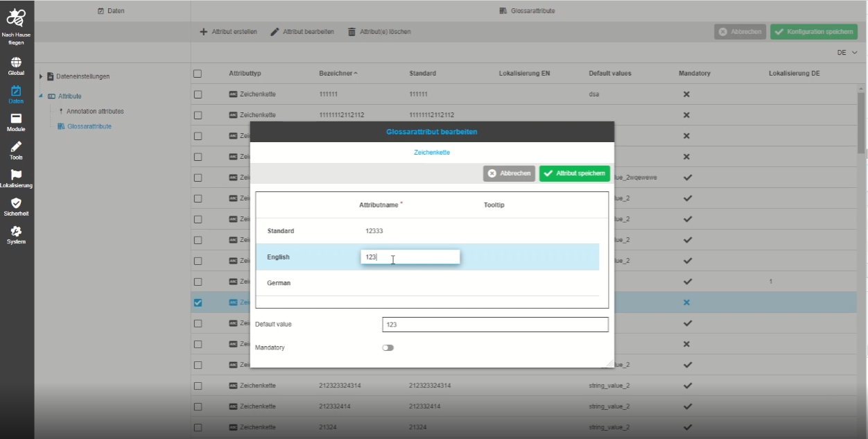The image size is (868, 439).
Task: Open the Sicherheit shield section
Action: [16, 207]
